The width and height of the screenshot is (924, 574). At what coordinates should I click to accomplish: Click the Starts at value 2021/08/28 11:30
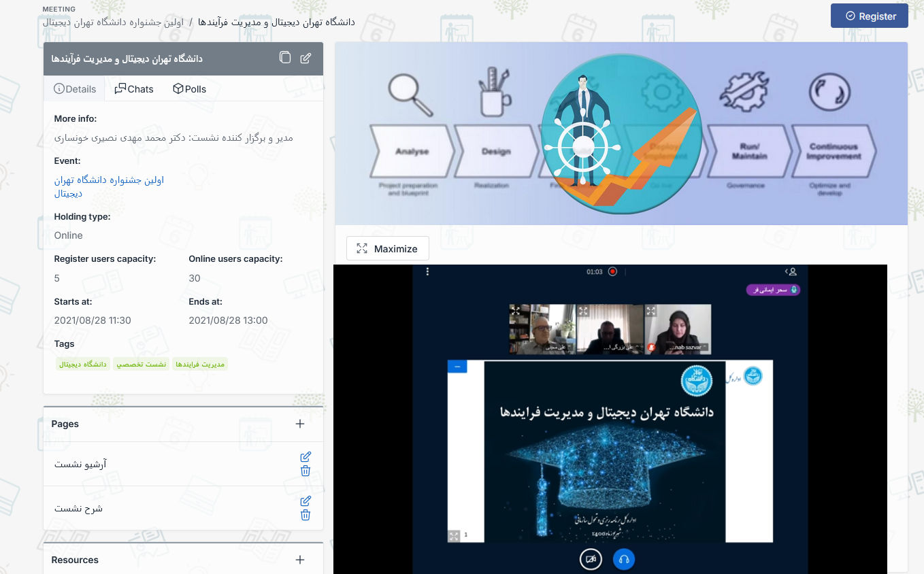(93, 320)
